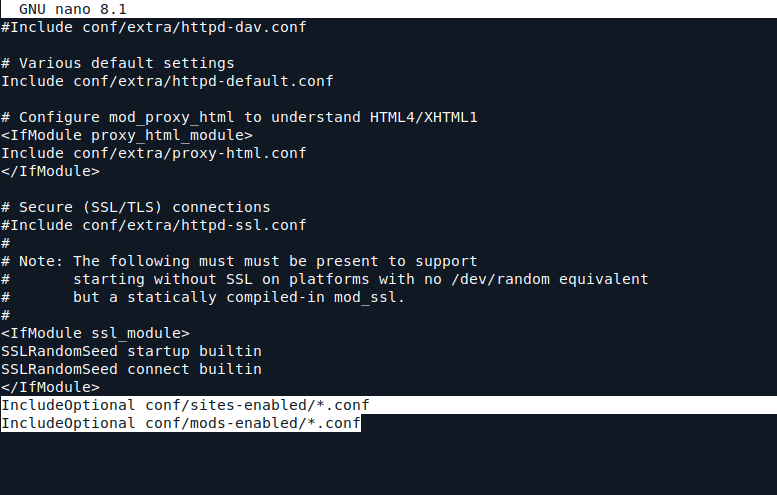The width and height of the screenshot is (777, 495).
Task: Click the "# Various default settings" comment
Action: [117, 63]
